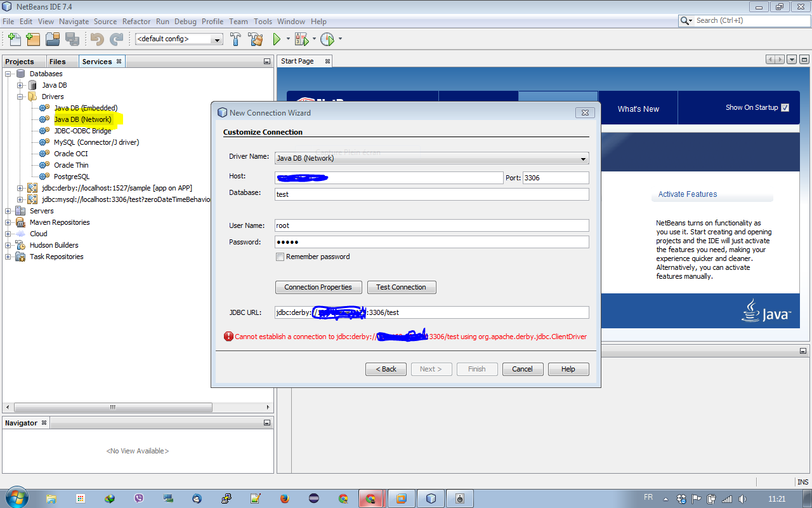
Task: Select the Oracle Thin driver
Action: coord(71,165)
